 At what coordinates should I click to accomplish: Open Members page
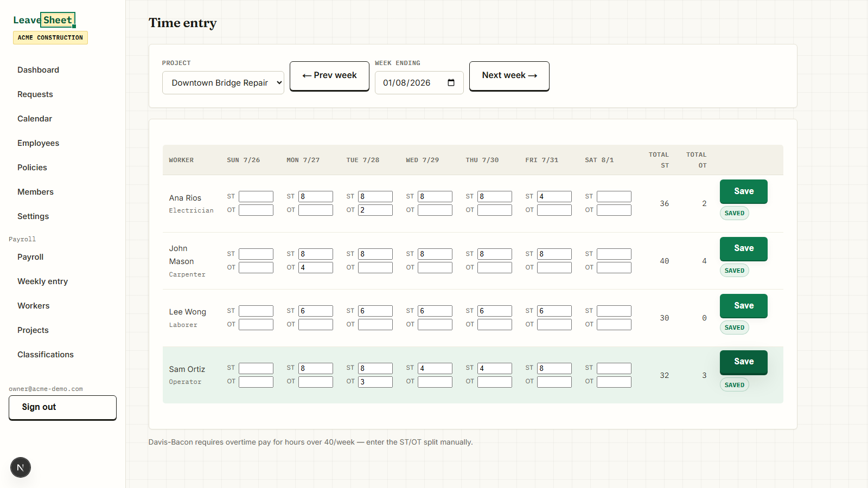click(x=35, y=192)
